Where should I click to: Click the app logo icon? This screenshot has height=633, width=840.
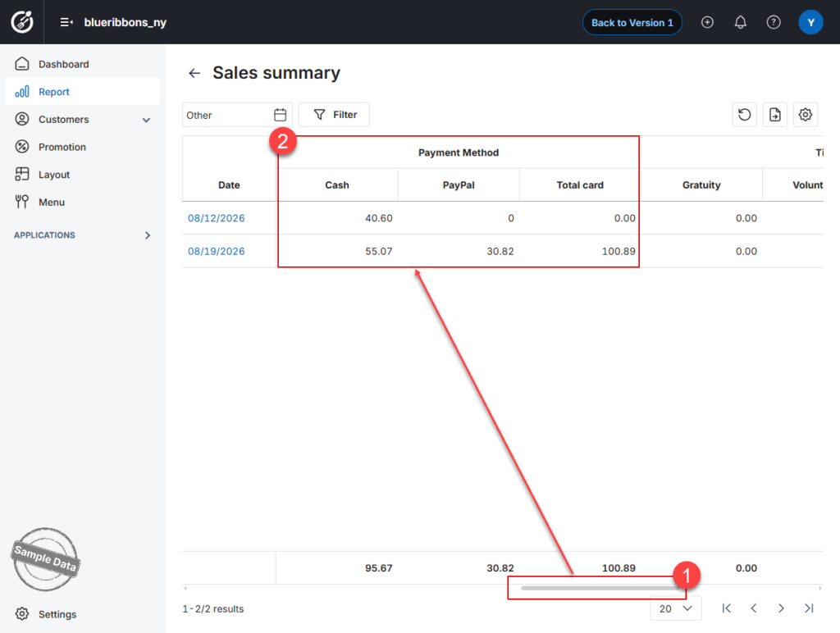(22, 22)
